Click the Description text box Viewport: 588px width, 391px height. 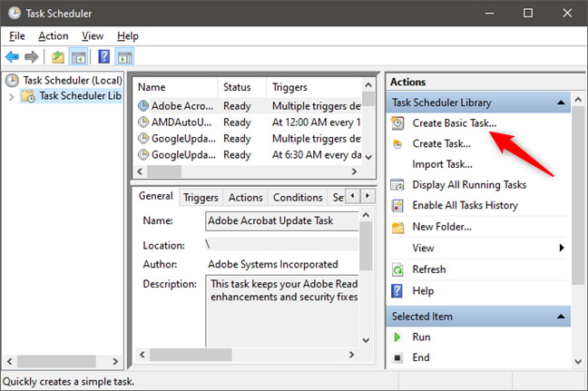coord(282,311)
